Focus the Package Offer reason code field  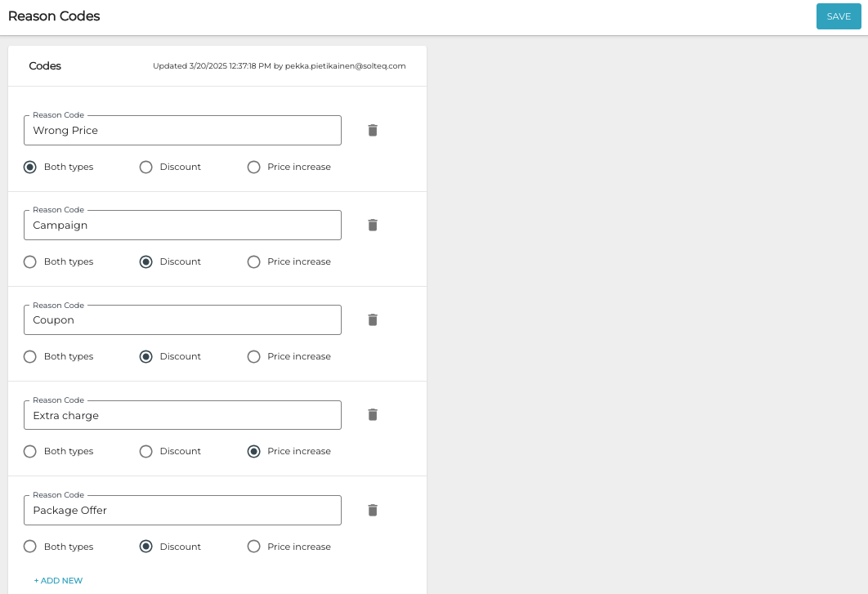tap(182, 511)
